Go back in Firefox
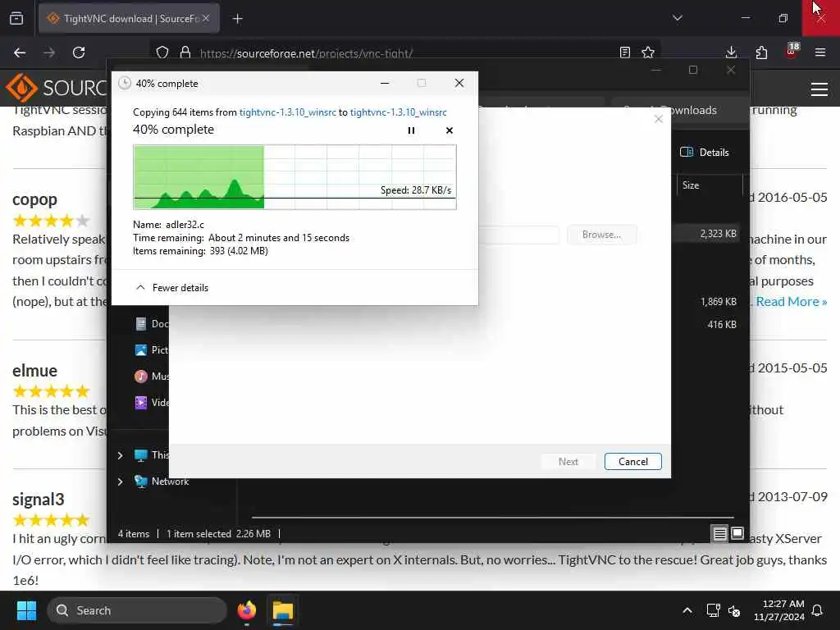 tap(20, 52)
